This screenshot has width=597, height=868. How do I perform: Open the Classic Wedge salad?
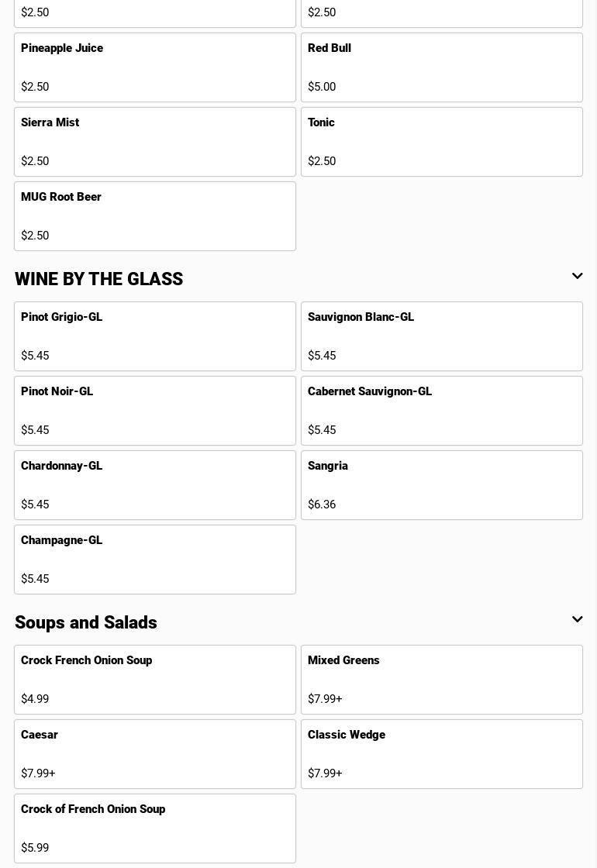pos(441,754)
